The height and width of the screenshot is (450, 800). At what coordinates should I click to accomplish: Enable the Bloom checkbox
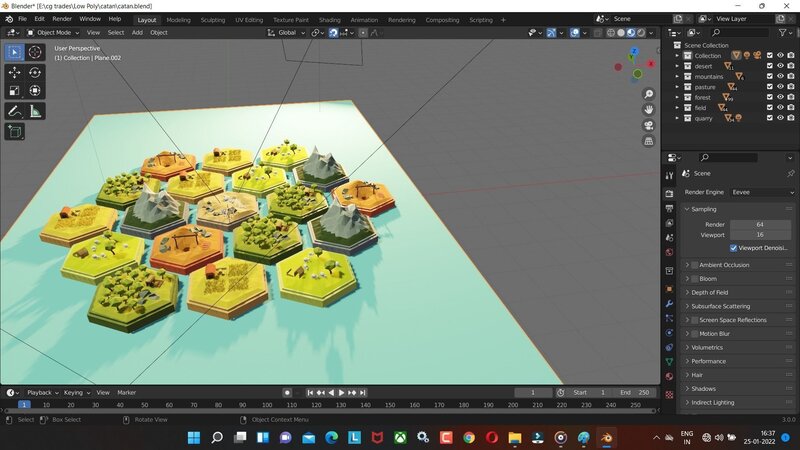695,279
